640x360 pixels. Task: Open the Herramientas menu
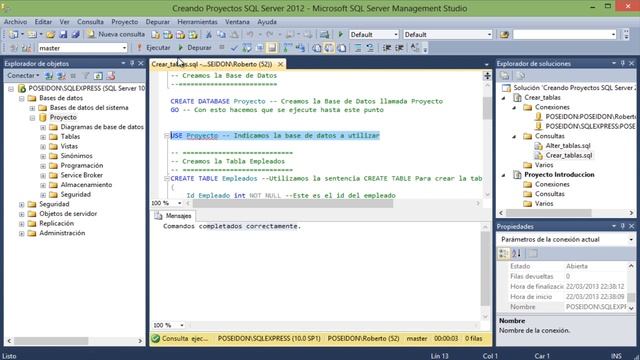pyautogui.click(x=197, y=22)
